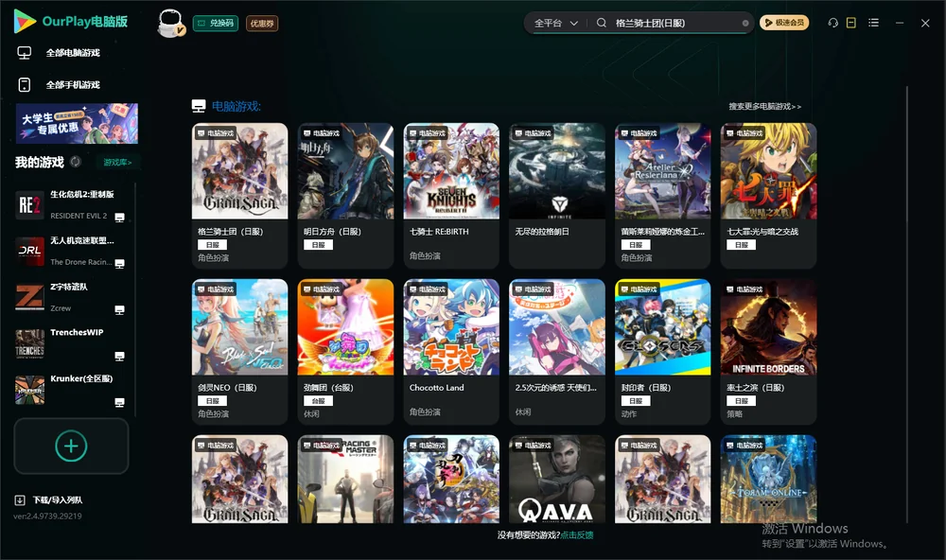946x560 pixels.
Task: Select Z字特遣队 in my games list
Action: (x=71, y=297)
